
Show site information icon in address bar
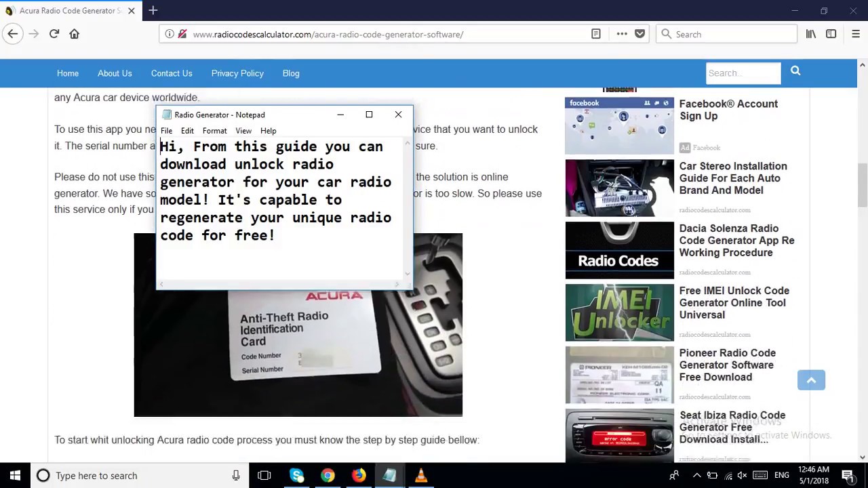click(x=170, y=34)
